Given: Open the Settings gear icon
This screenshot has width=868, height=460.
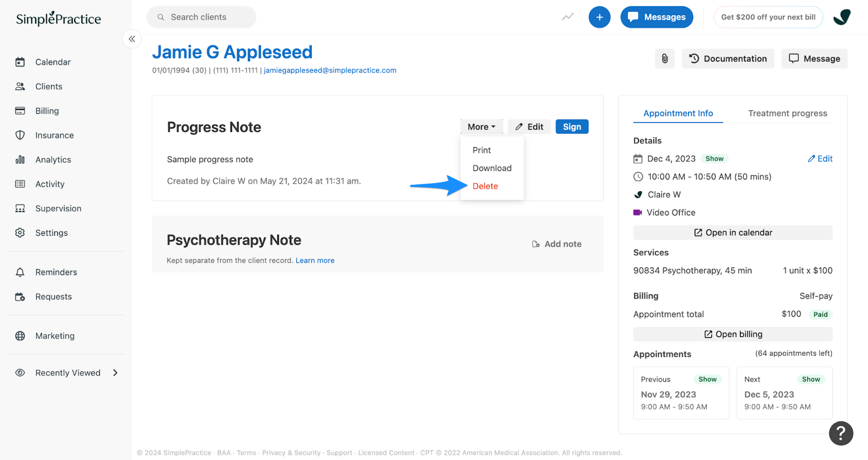Looking at the screenshot, I should pyautogui.click(x=20, y=233).
